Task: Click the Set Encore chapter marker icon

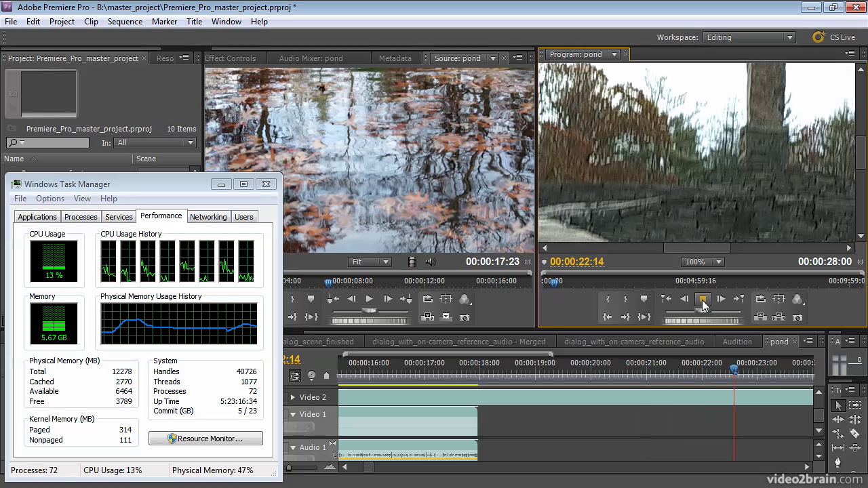Action: coord(311,375)
